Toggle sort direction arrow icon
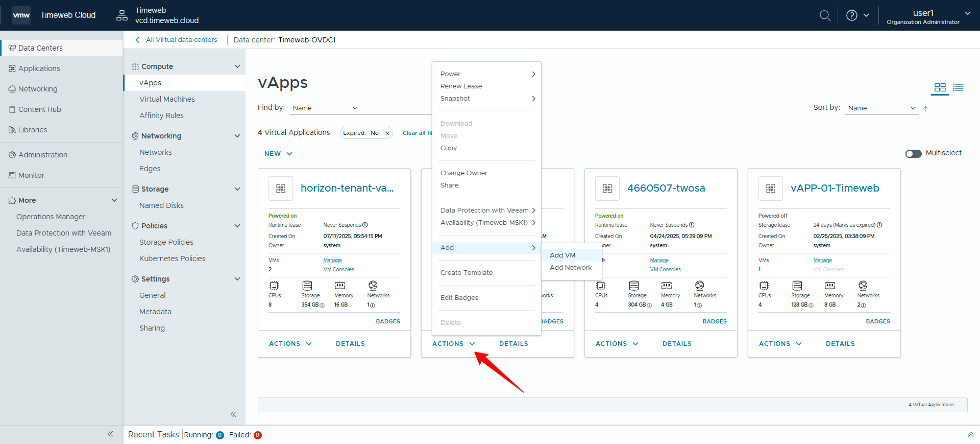This screenshot has width=980, height=444. tap(925, 108)
